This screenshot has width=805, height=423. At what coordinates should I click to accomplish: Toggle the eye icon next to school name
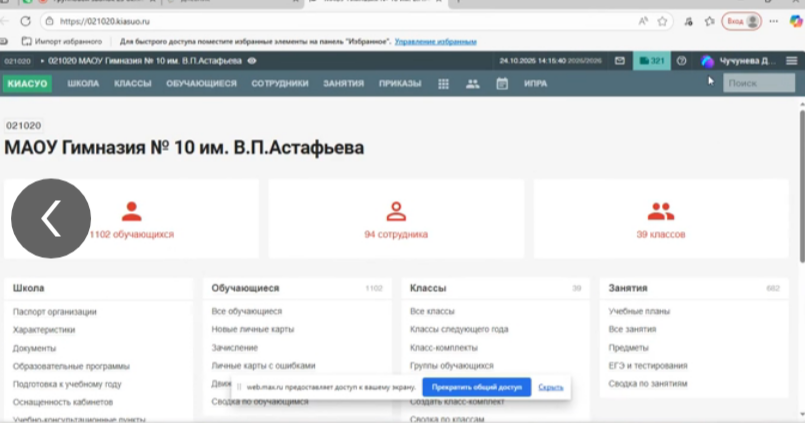click(252, 61)
